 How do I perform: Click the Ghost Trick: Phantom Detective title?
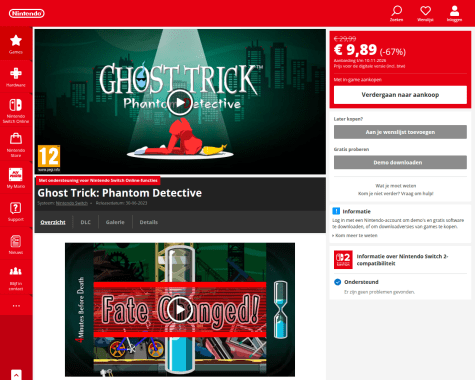pos(119,193)
